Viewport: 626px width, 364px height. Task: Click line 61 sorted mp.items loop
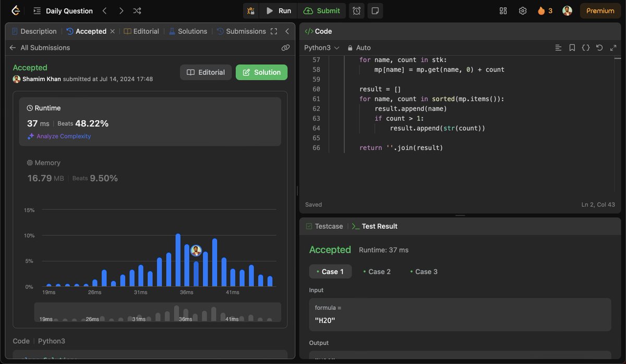[x=432, y=99]
